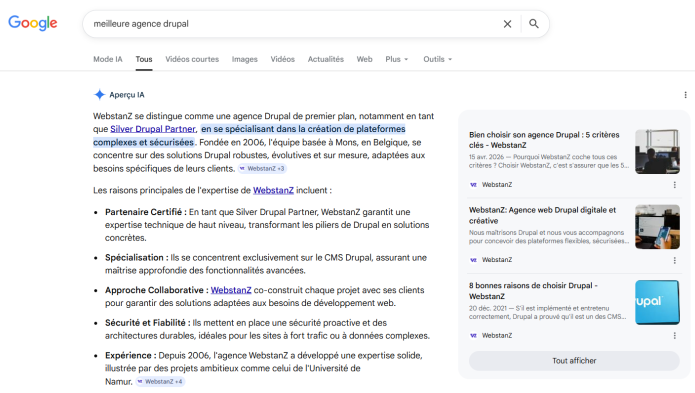Open 'WebstanZ: Agence web Drupal digitale et créative' result

click(543, 215)
